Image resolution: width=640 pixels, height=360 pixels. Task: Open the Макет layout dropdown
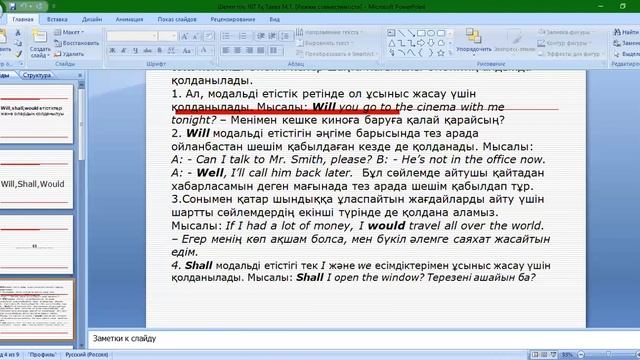click(x=69, y=32)
